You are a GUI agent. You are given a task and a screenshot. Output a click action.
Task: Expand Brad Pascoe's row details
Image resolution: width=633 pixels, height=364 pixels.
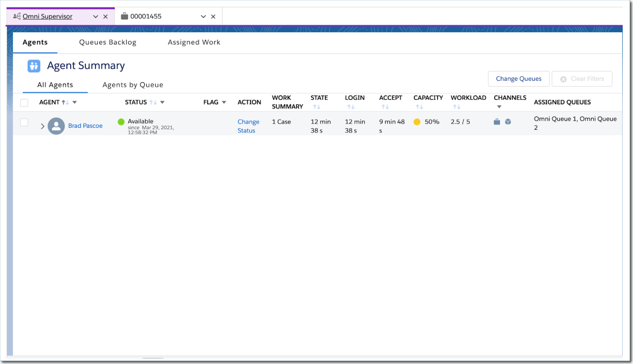pos(42,126)
